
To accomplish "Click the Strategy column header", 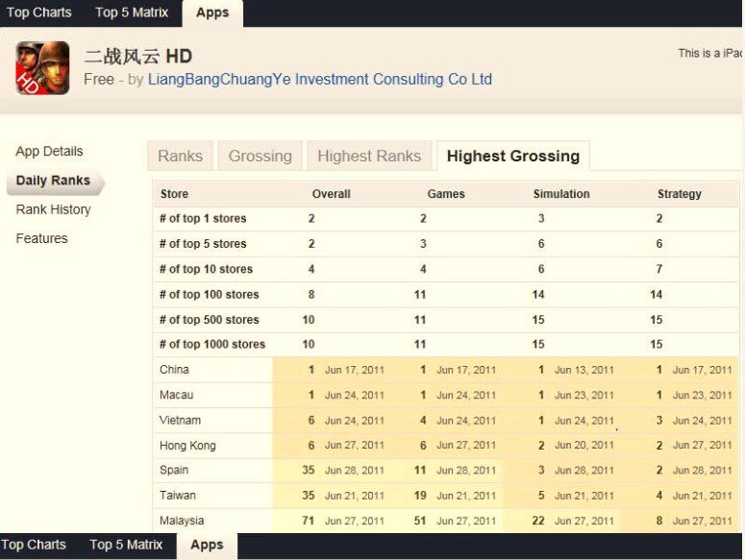I will pyautogui.click(x=679, y=194).
